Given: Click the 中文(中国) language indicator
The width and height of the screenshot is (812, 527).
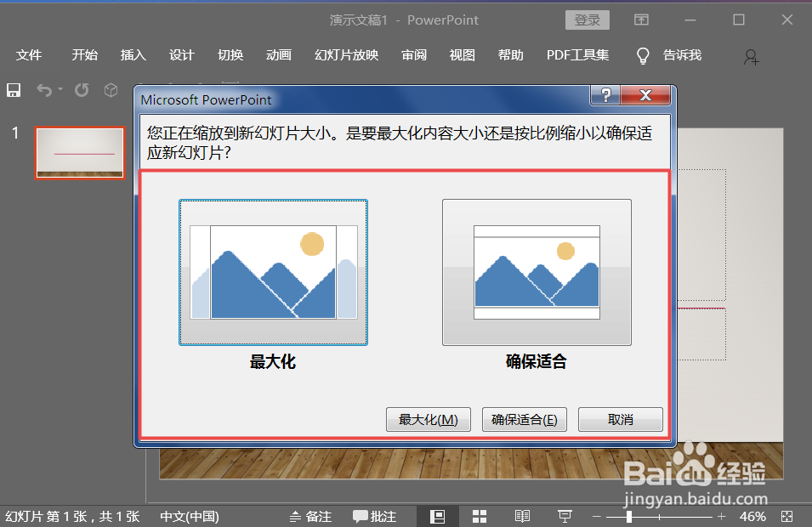Looking at the screenshot, I should click(x=190, y=516).
